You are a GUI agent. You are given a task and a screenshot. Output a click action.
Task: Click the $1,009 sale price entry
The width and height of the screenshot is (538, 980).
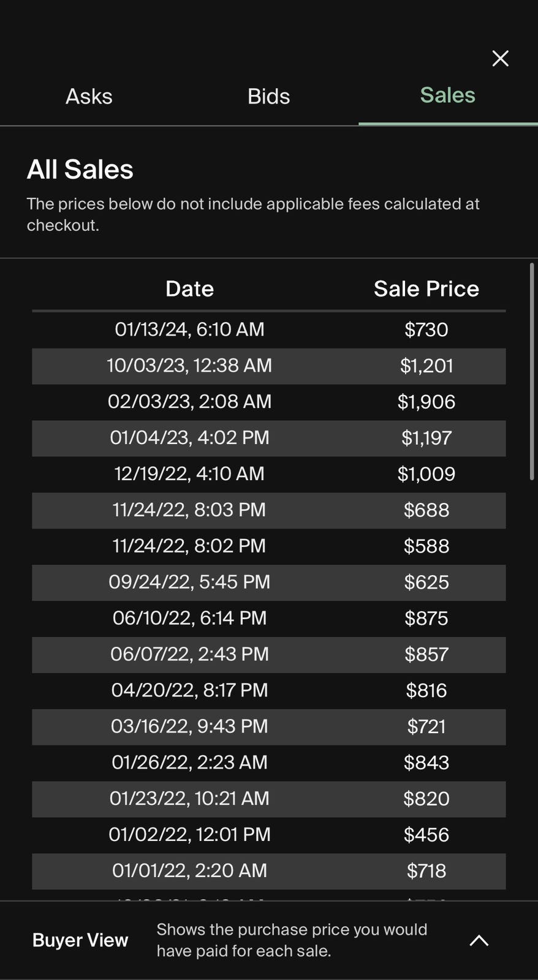(426, 473)
